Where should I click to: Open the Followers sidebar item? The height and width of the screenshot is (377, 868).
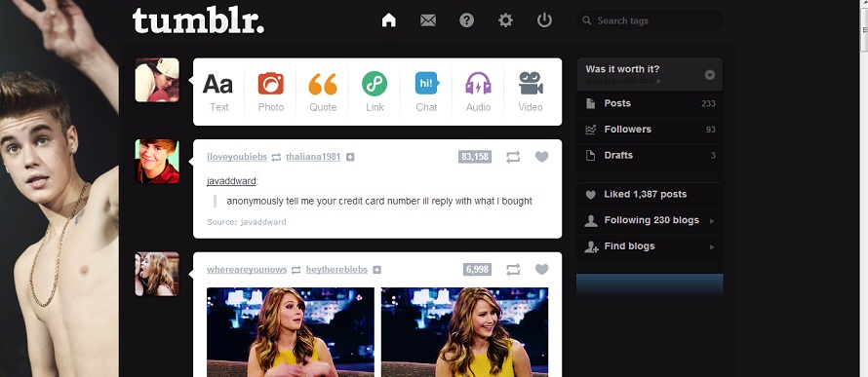pos(650,130)
